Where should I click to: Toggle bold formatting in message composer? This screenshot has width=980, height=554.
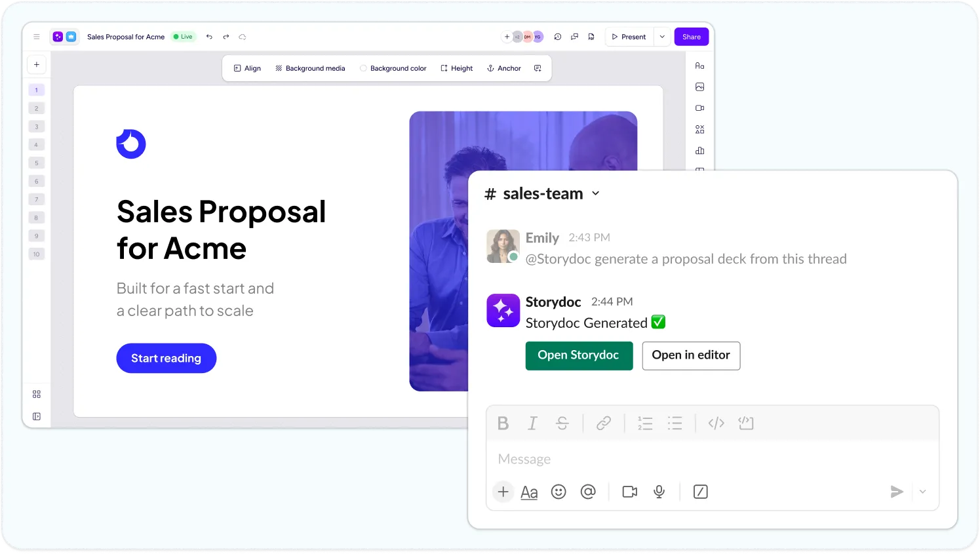[503, 424]
